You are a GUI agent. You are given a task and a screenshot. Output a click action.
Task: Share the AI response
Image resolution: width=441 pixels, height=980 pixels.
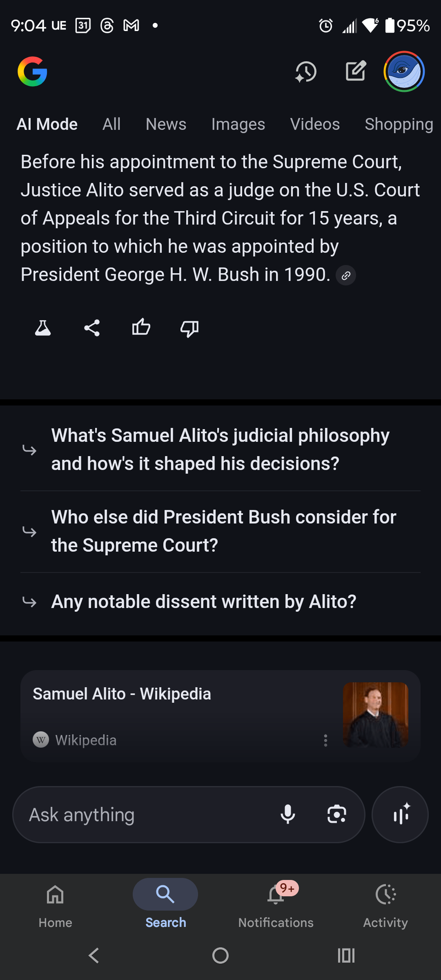point(92,328)
